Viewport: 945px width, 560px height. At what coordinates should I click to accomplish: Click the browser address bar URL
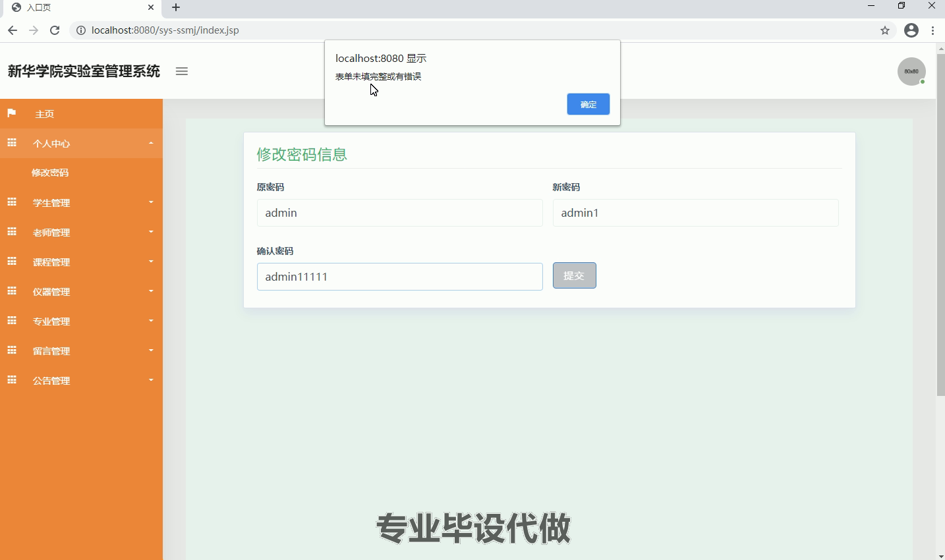click(x=165, y=30)
